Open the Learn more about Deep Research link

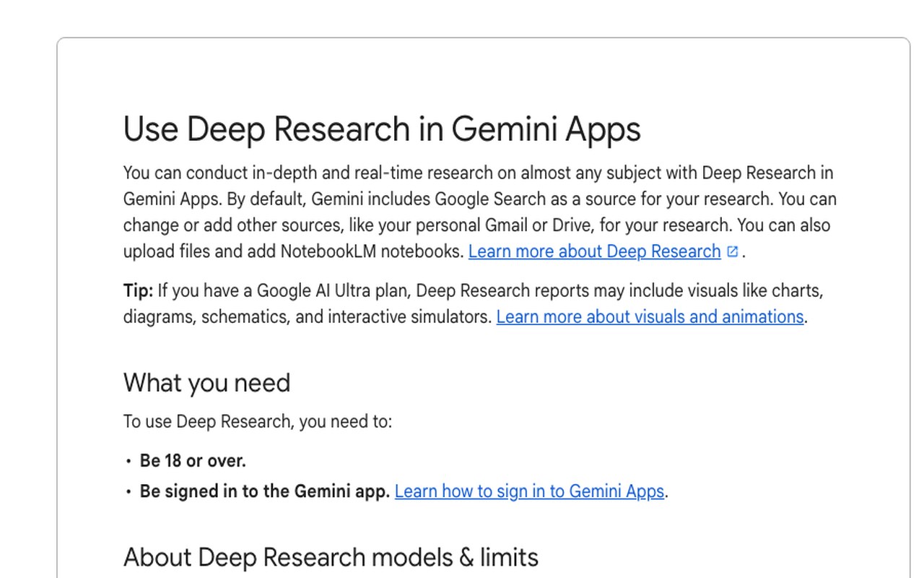594,251
